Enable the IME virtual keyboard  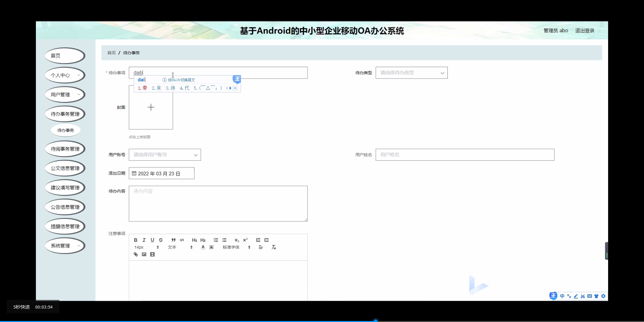tap(589, 296)
